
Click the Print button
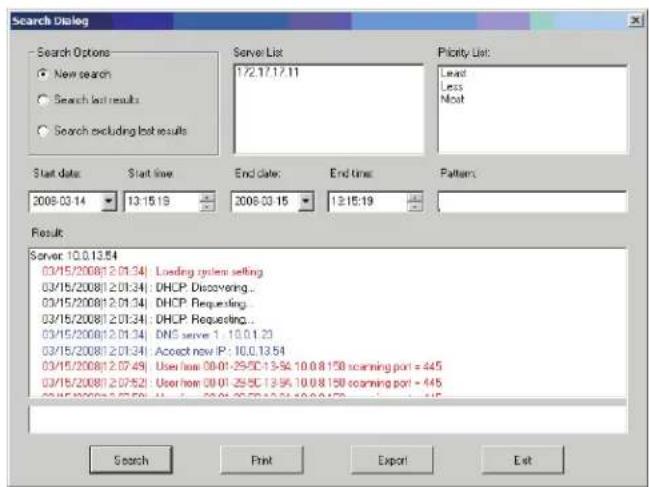pos(262,460)
